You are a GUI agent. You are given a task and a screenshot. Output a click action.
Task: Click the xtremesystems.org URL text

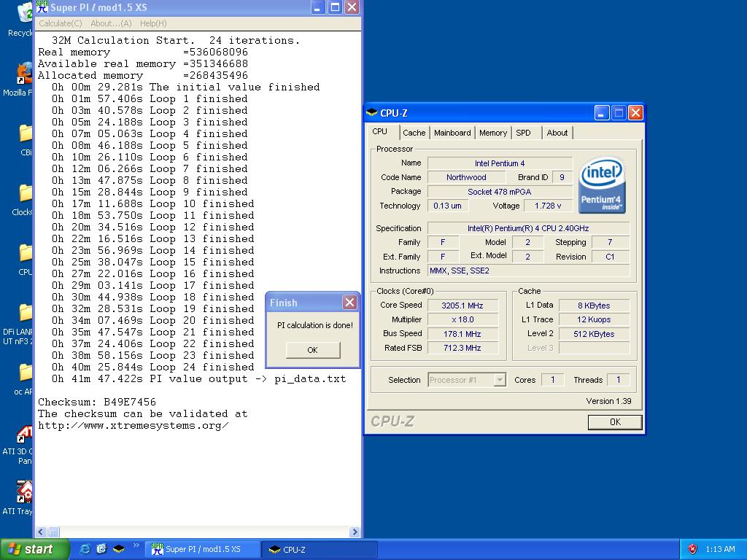point(133,425)
